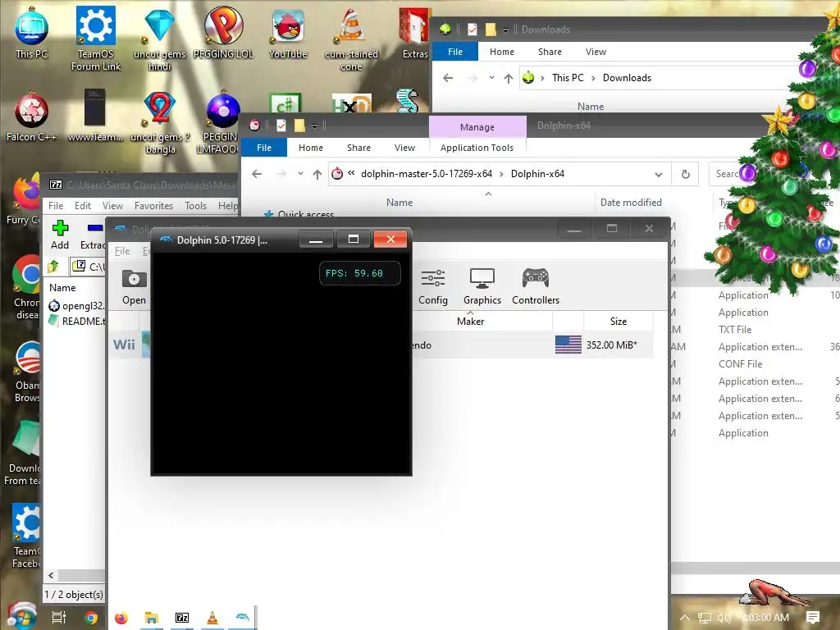Screen dimensions: 840x630
Task: Click This PC in Downloads breadcrumb
Action: coord(568,78)
